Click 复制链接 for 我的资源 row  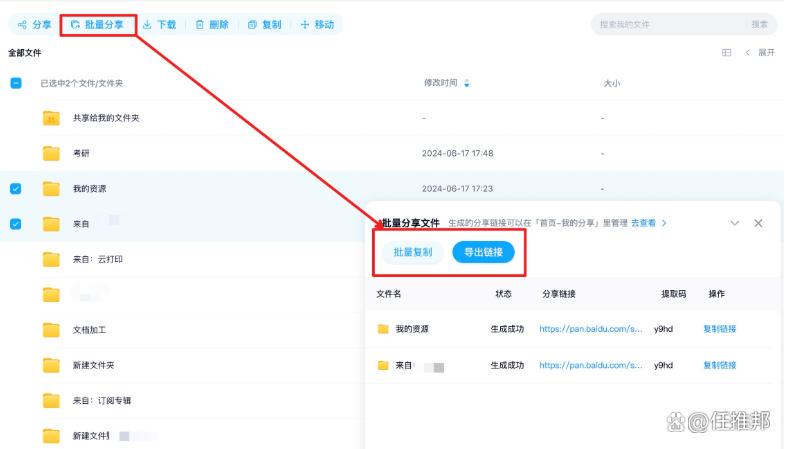point(719,328)
